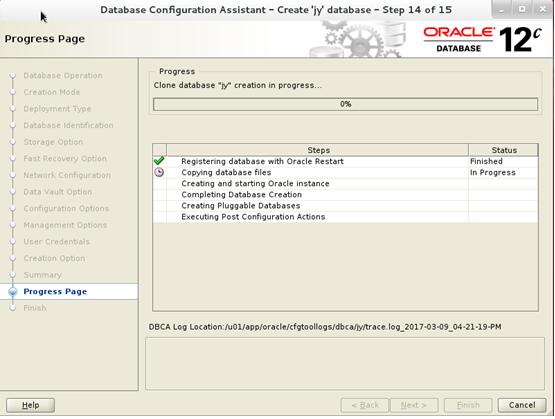Viewport: 555px width, 419px height.
Task: Click the Progress Page step bullet in sidebar
Action: [13, 292]
